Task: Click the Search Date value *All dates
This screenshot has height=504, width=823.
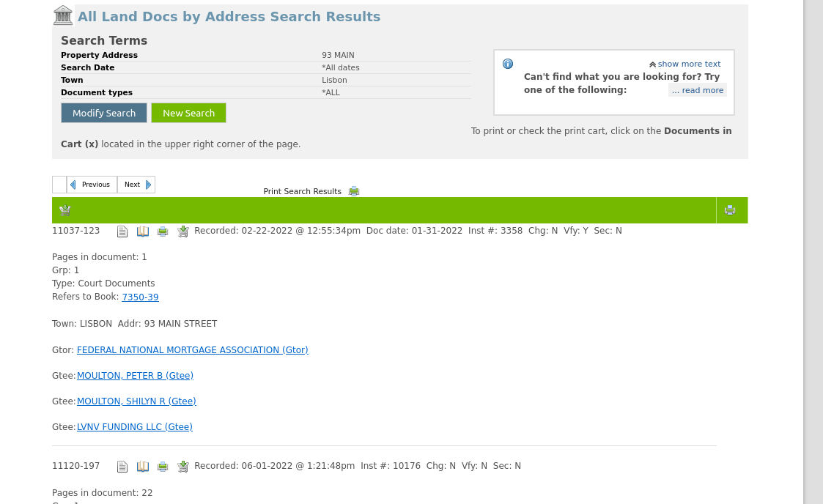Action: (x=341, y=67)
